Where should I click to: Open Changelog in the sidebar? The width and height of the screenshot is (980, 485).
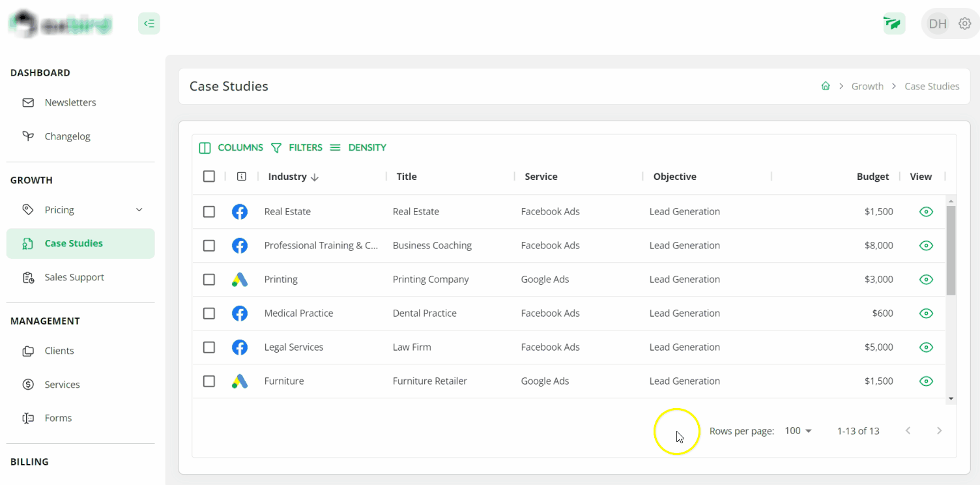(x=81, y=137)
